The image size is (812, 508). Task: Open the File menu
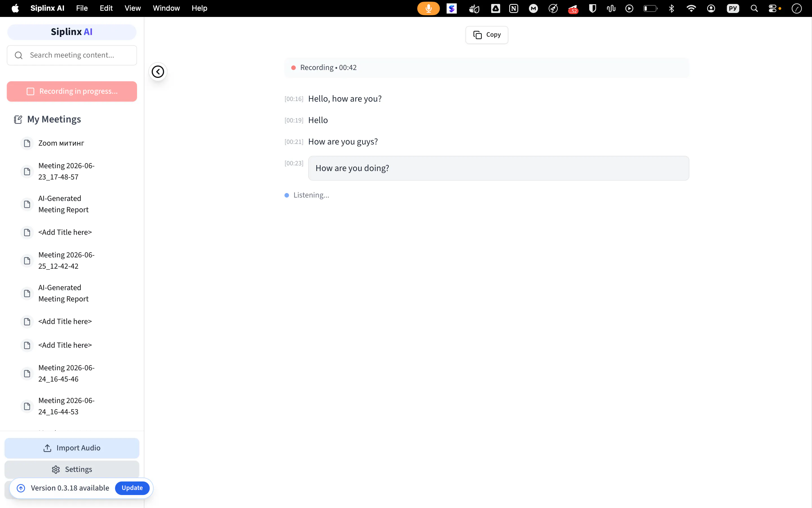(x=82, y=8)
